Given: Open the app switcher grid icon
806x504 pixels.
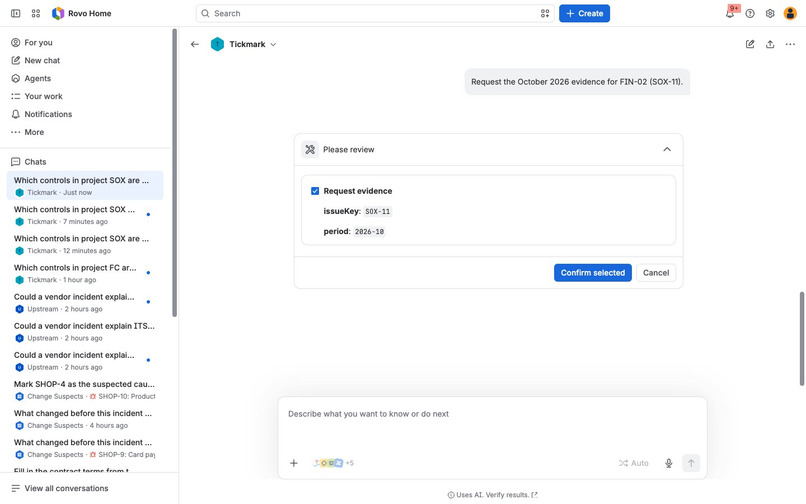Looking at the screenshot, I should click(x=35, y=13).
